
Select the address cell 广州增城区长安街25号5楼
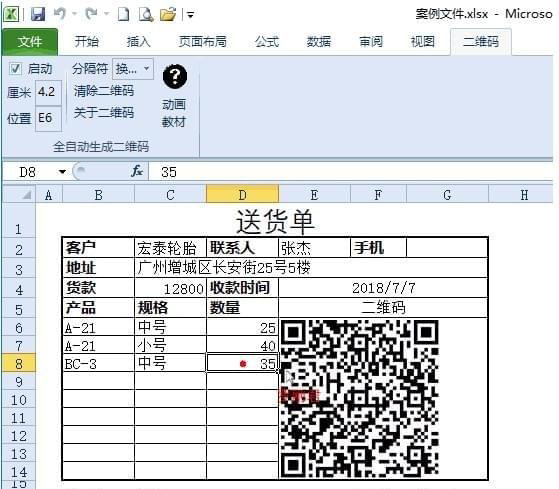click(311, 268)
